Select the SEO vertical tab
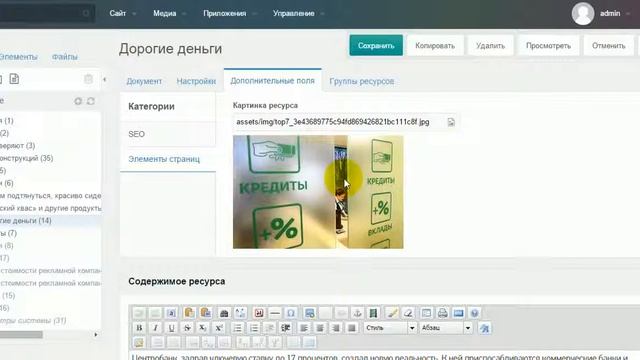640x360 pixels. click(168, 134)
